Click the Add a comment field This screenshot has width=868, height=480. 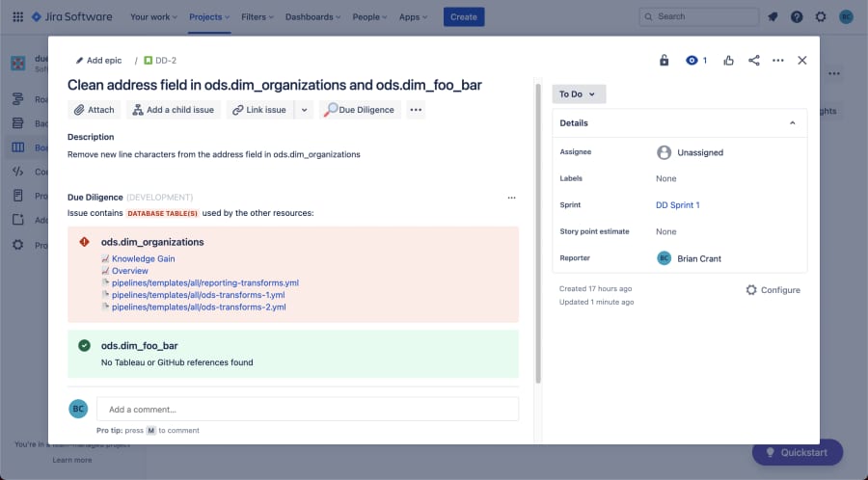click(x=308, y=410)
